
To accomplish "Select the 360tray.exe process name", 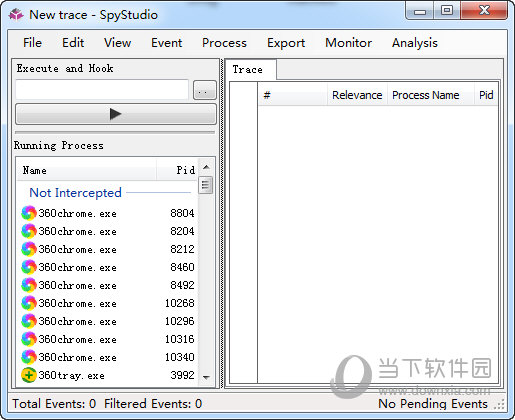I will click(71, 375).
